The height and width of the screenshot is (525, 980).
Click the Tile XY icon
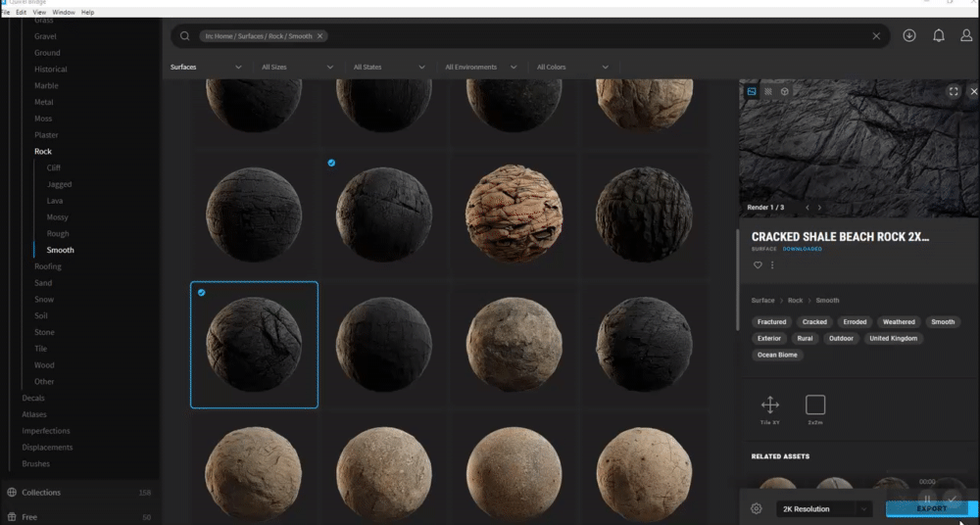click(x=770, y=405)
